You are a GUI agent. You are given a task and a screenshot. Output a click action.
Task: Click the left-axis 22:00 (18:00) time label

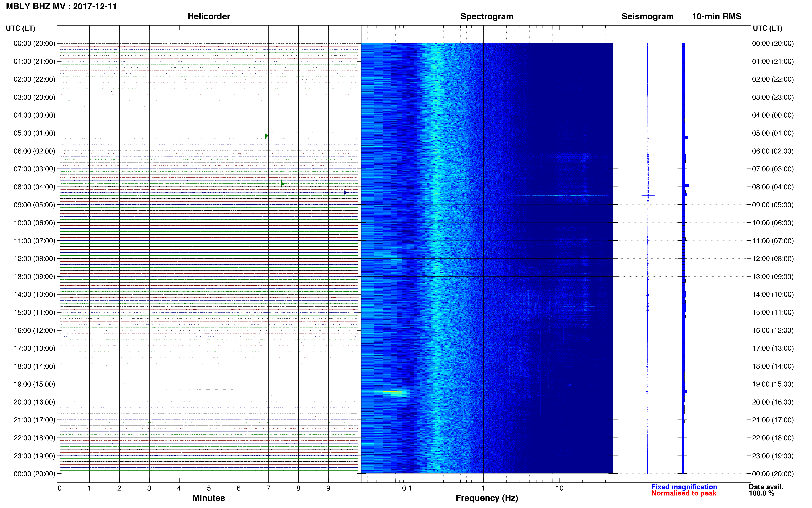[x=34, y=438]
